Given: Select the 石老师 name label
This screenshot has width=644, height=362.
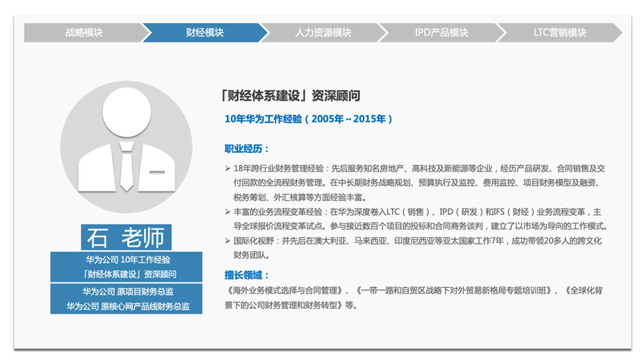Looking at the screenshot, I should [x=126, y=237].
